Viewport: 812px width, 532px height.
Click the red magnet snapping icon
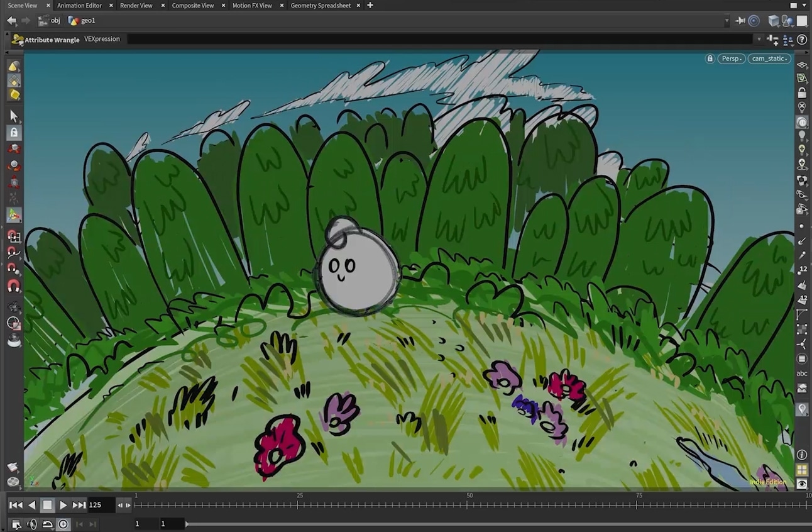[14, 286]
